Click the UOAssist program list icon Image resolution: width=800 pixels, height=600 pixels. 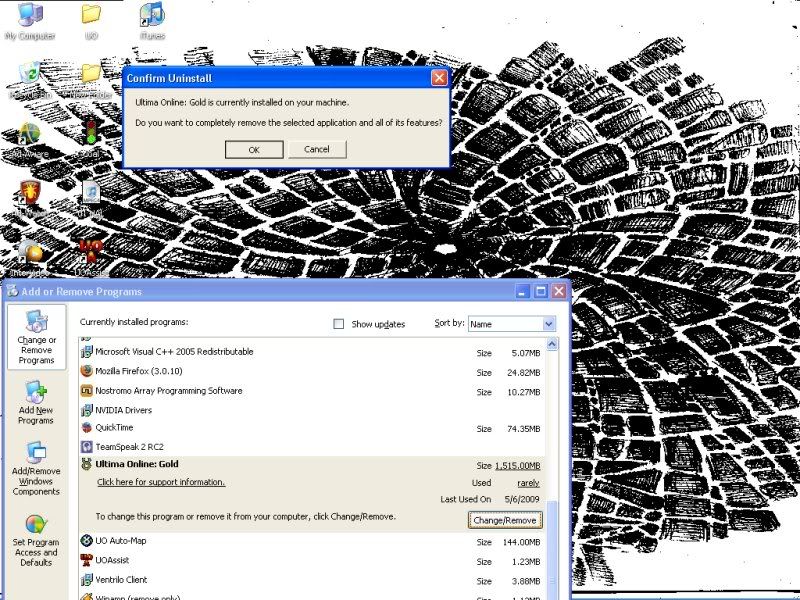pos(87,560)
